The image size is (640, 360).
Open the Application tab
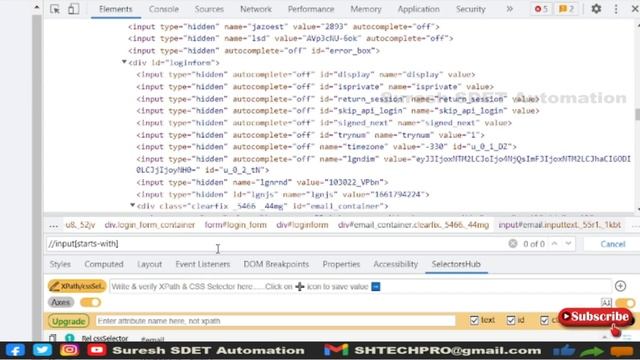419,9
